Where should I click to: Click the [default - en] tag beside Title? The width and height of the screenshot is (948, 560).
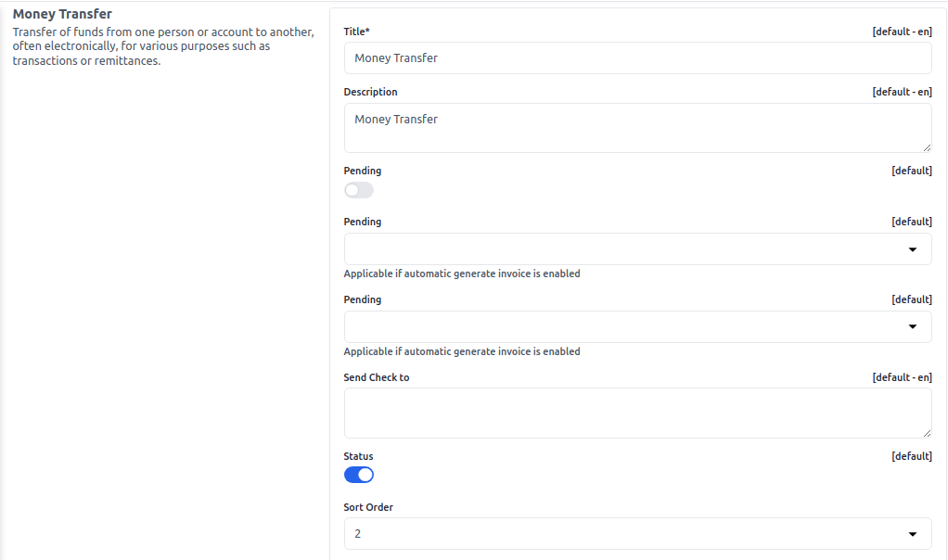point(902,32)
